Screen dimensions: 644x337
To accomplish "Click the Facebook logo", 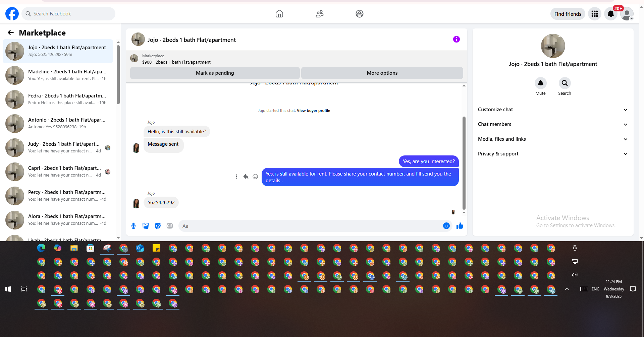I will coord(12,14).
